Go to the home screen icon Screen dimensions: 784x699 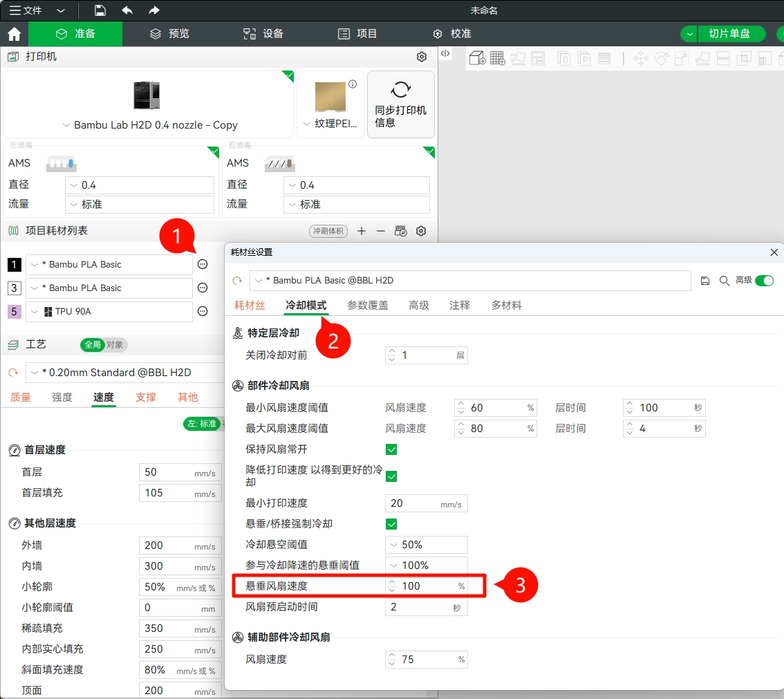pyautogui.click(x=14, y=34)
